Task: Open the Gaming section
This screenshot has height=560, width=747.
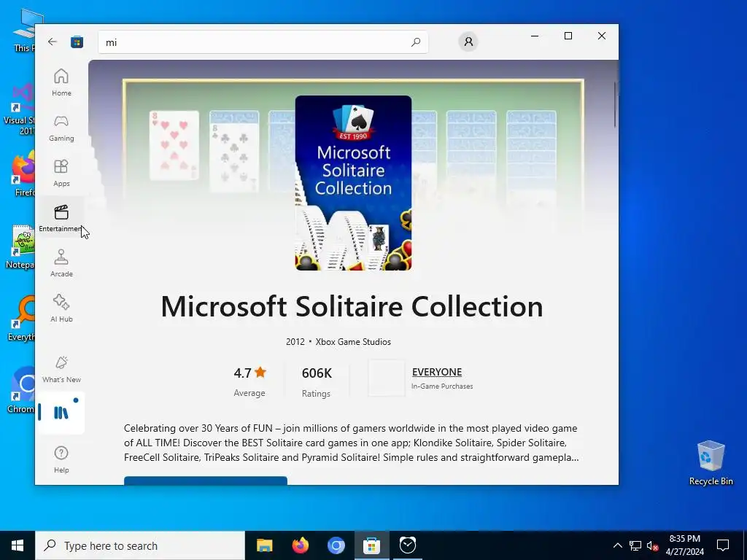Action: pyautogui.click(x=61, y=128)
